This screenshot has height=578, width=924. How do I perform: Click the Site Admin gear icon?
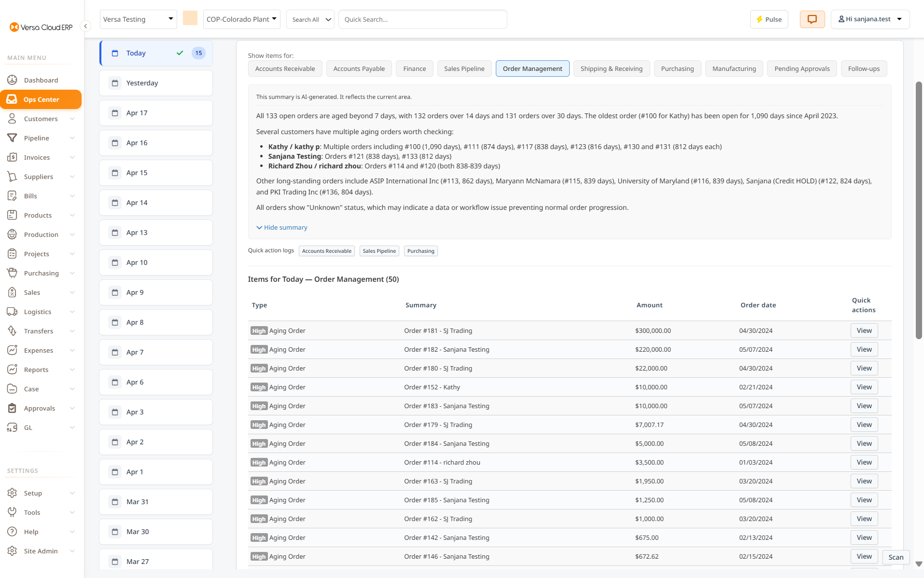13,551
